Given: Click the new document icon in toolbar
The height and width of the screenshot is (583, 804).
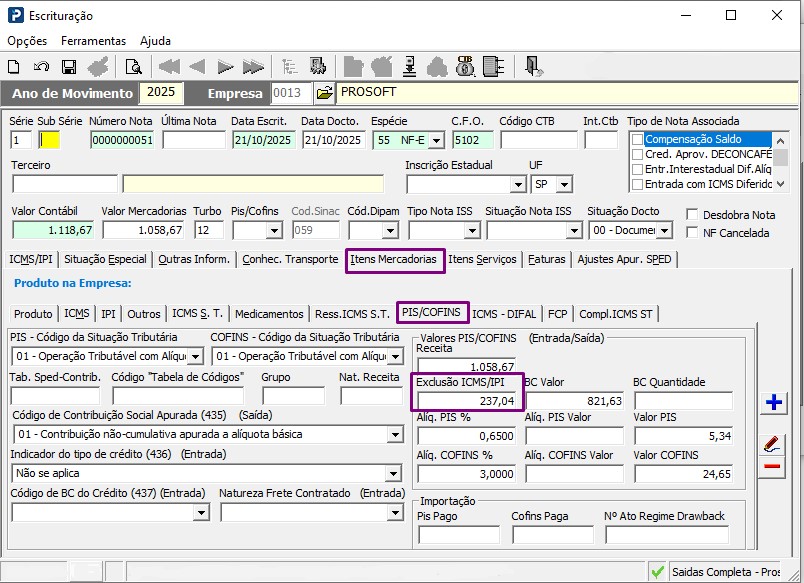Looking at the screenshot, I should click(14, 67).
